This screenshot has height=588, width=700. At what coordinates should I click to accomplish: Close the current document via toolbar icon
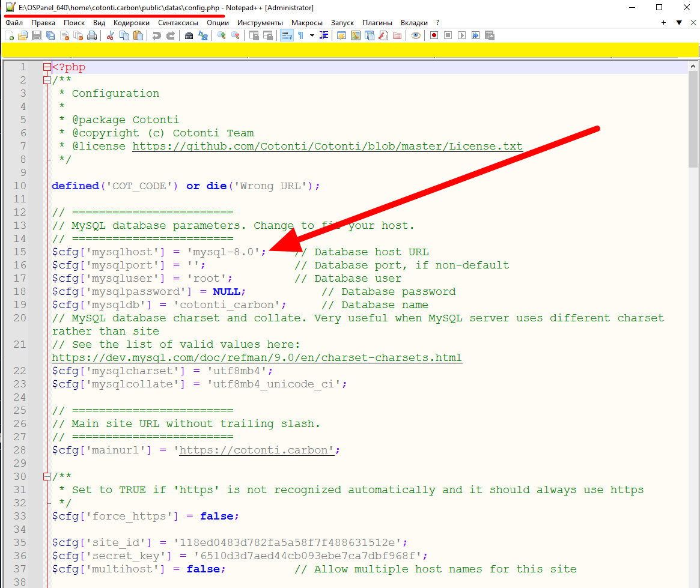pos(64,35)
